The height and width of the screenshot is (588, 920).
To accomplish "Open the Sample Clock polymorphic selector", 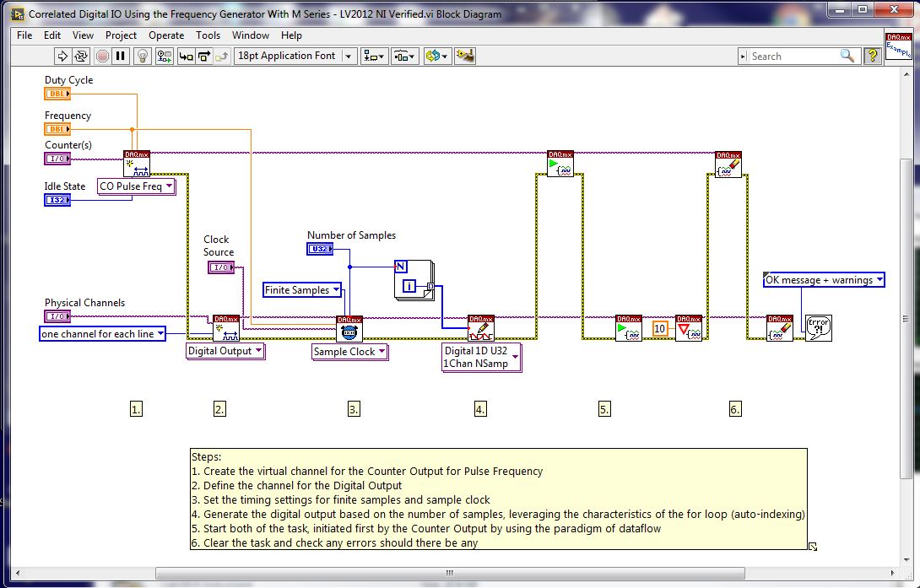I will [349, 352].
